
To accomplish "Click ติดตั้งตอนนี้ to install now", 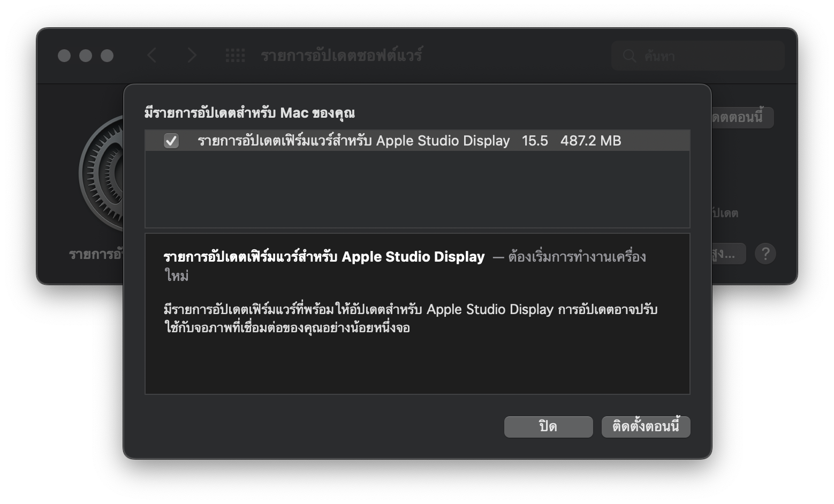I will [x=646, y=426].
